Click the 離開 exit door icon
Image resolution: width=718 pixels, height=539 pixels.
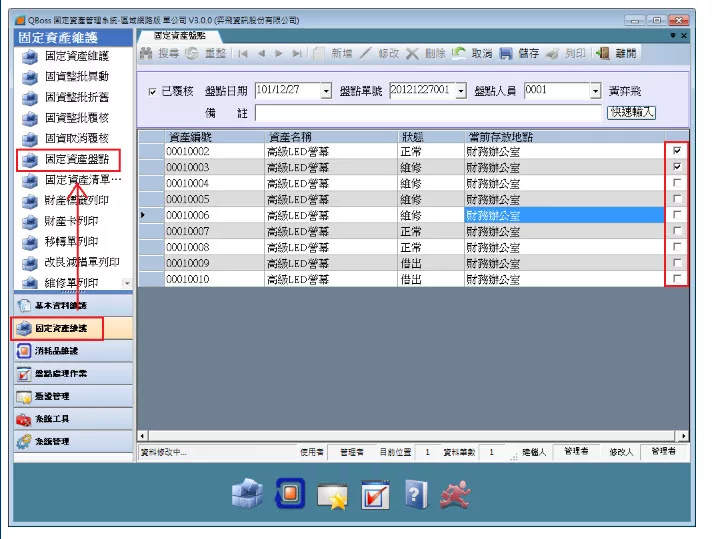click(x=603, y=54)
